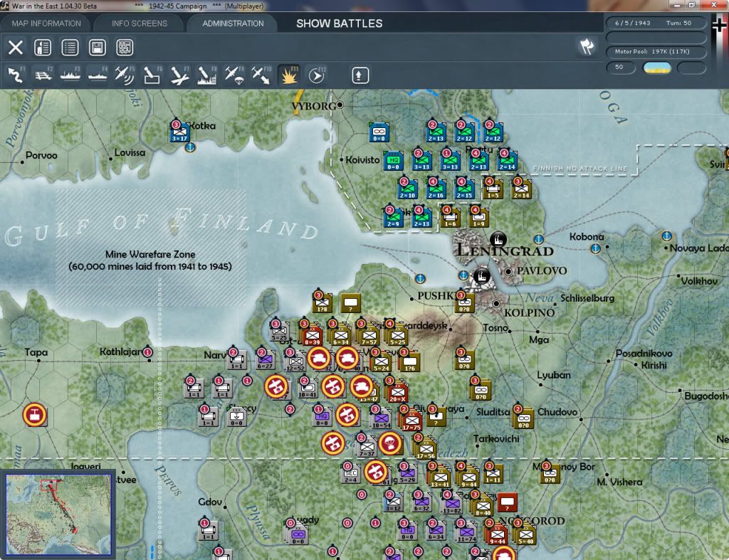Click the Chudovo town label
Viewport: 729px width, 560px height.
click(x=557, y=412)
